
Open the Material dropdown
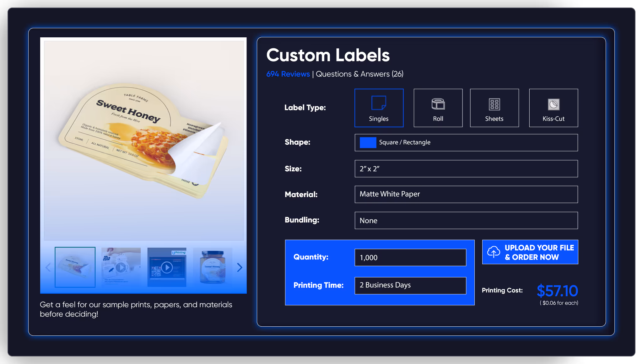[x=466, y=194]
